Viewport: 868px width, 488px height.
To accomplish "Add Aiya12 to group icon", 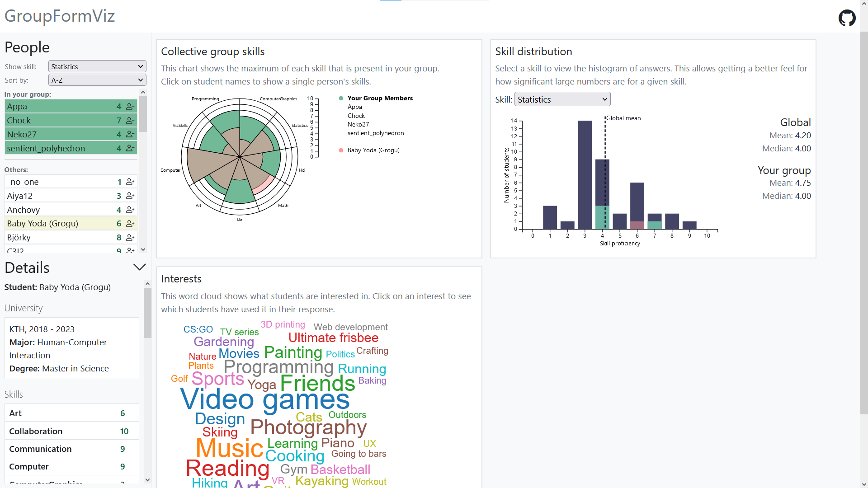I will click(130, 196).
